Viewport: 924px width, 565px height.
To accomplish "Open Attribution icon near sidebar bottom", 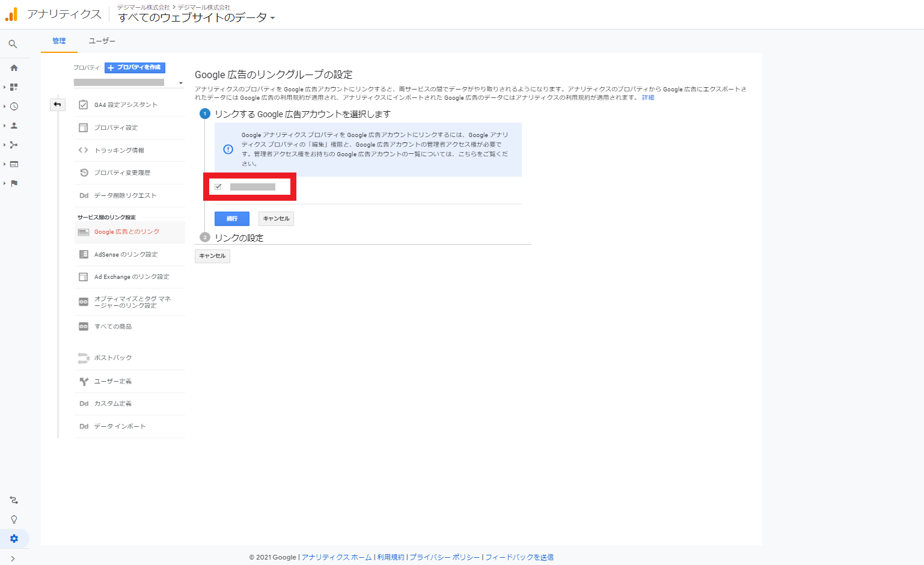I will pos(14,500).
